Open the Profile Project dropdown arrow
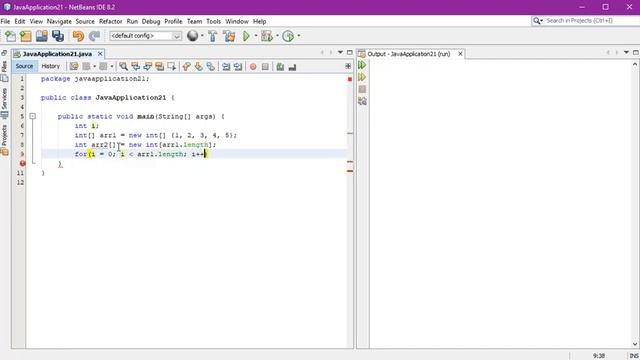This screenshot has height=360, width=640. coord(298,36)
